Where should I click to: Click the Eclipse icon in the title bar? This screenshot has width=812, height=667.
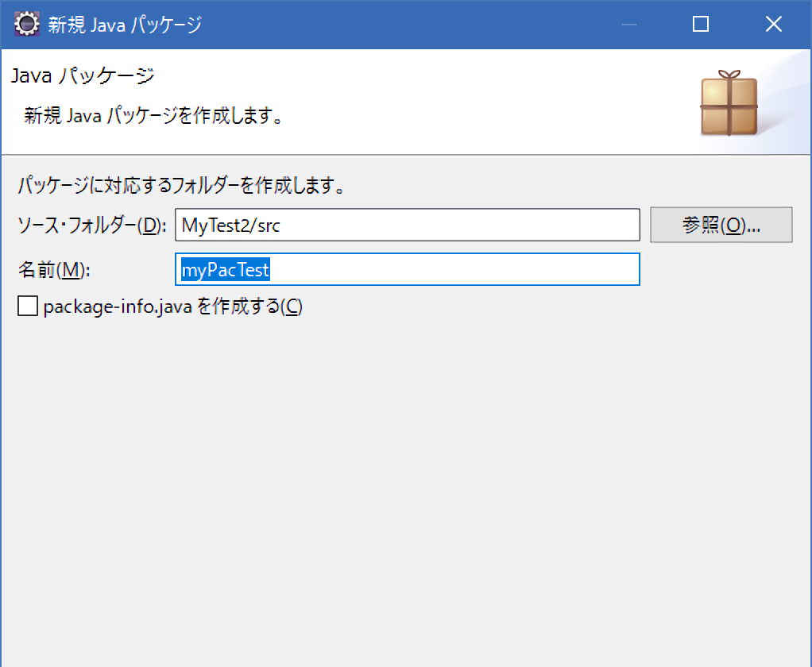28,24
